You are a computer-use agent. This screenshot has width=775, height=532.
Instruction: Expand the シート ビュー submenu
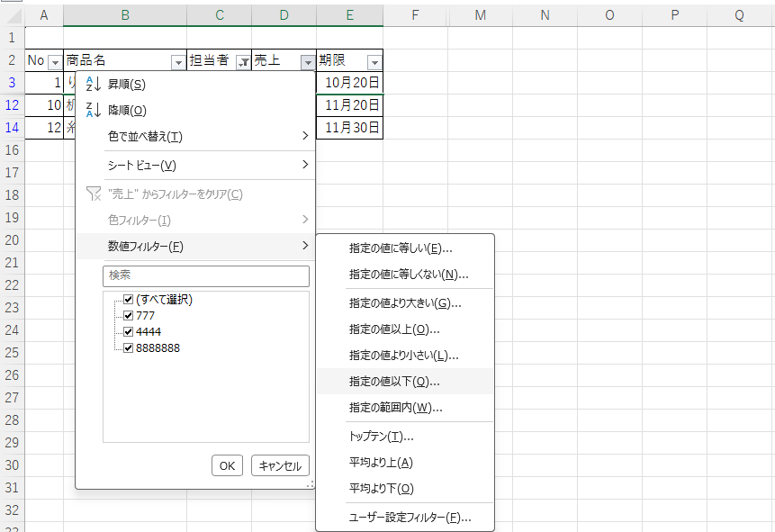tap(195, 165)
